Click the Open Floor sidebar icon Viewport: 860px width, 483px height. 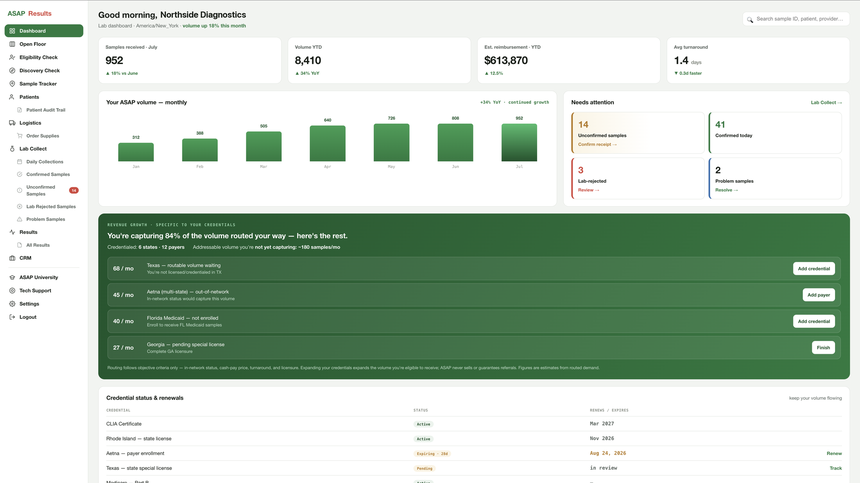pos(12,44)
